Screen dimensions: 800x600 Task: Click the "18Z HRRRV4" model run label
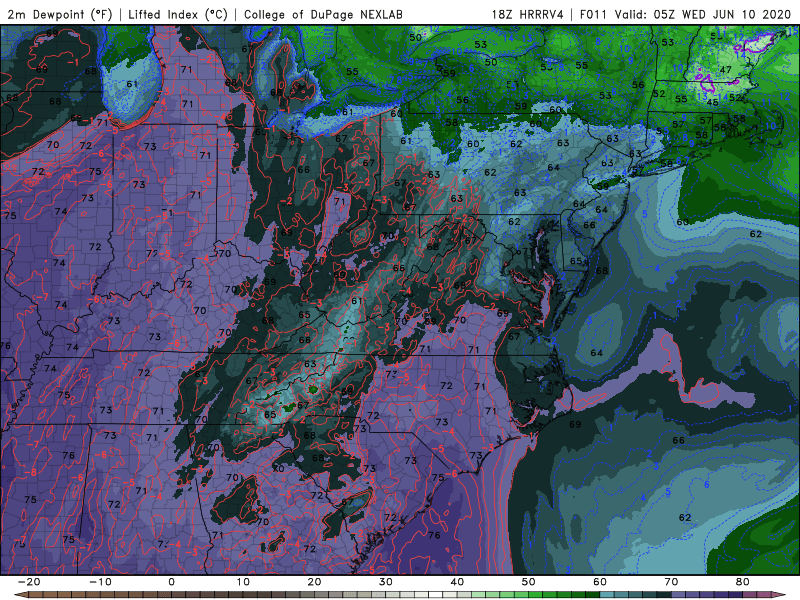click(528, 14)
